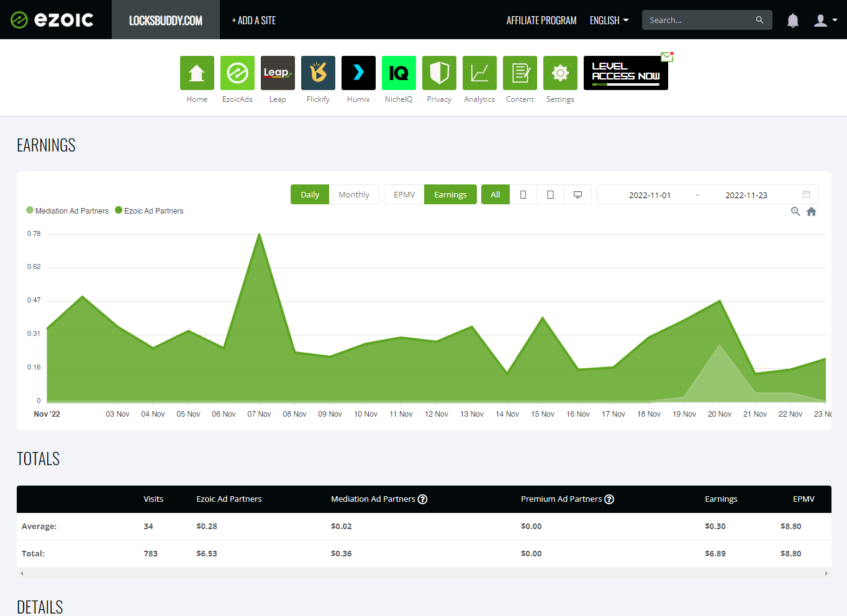Click scrollbar right arrow under totals
The width and height of the screenshot is (847, 616).
[x=826, y=573]
